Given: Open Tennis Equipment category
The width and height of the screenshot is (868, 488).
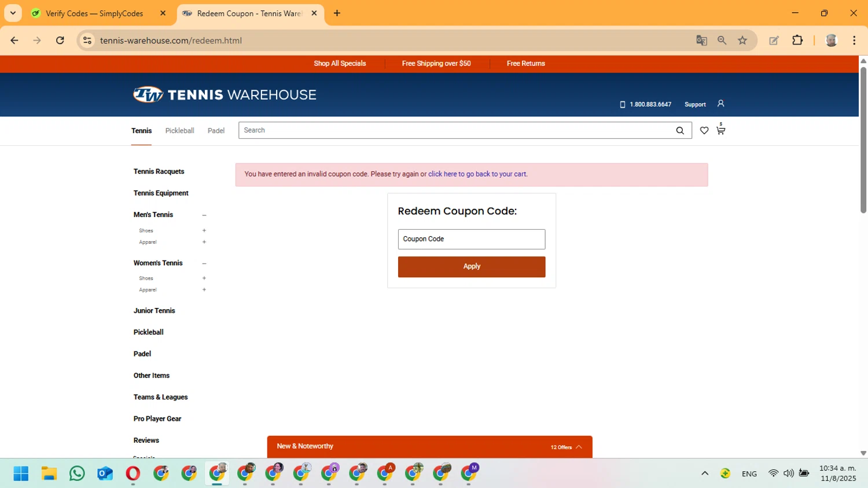Looking at the screenshot, I should pyautogui.click(x=161, y=193).
